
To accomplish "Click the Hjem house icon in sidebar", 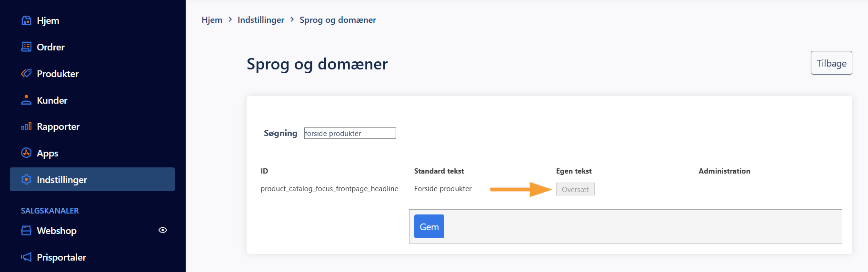I will click(26, 20).
